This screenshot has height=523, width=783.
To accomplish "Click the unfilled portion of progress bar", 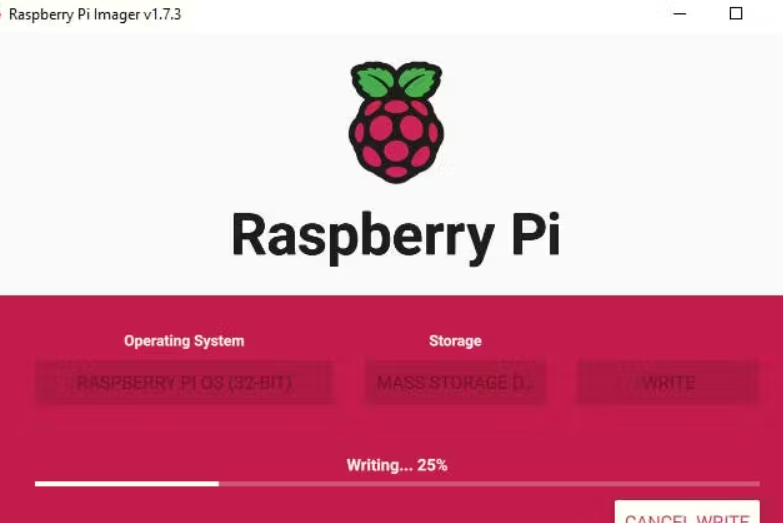I will pos(489,484).
